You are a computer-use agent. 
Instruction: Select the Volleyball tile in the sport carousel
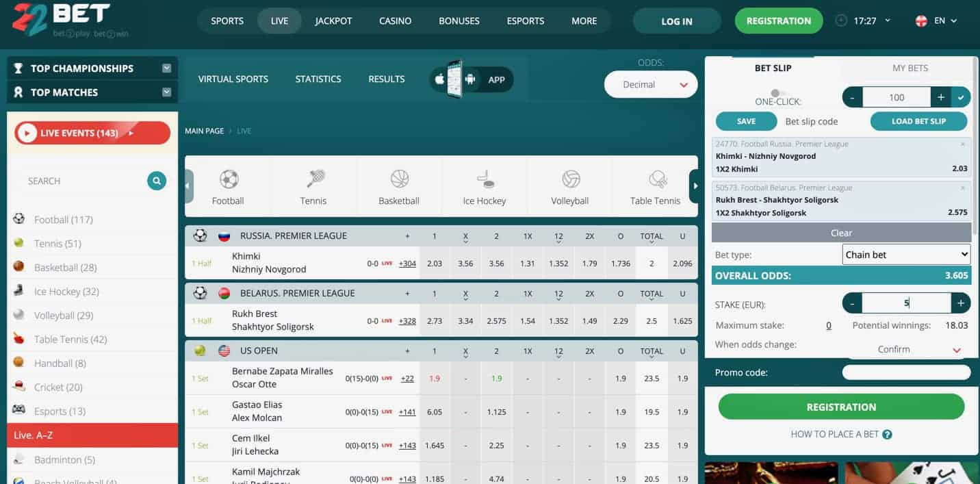tap(570, 187)
